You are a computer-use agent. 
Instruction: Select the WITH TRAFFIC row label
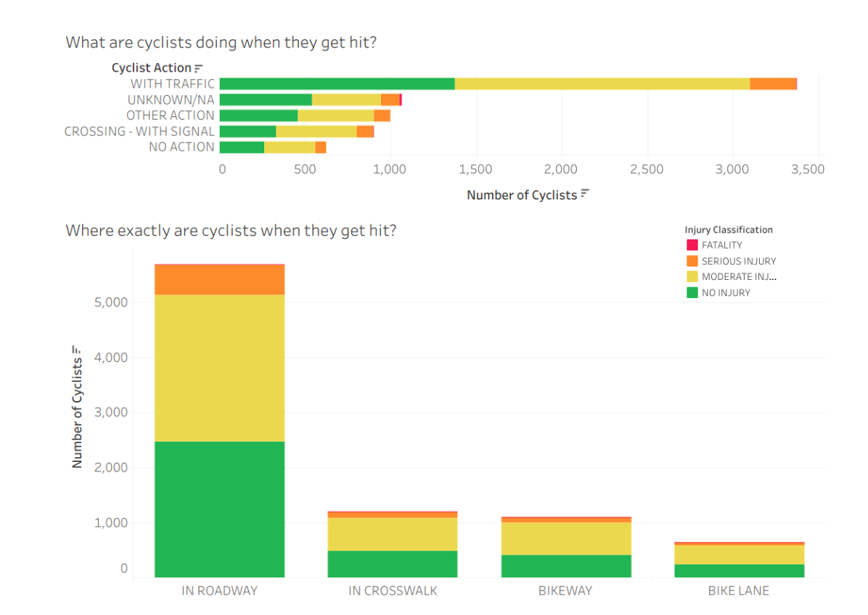tap(173, 84)
